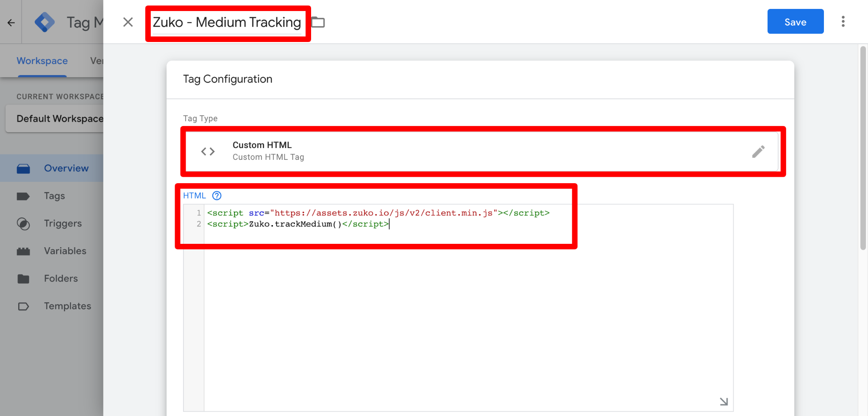The width and height of the screenshot is (868, 416).
Task: Open the Templates section
Action: pyautogui.click(x=67, y=306)
